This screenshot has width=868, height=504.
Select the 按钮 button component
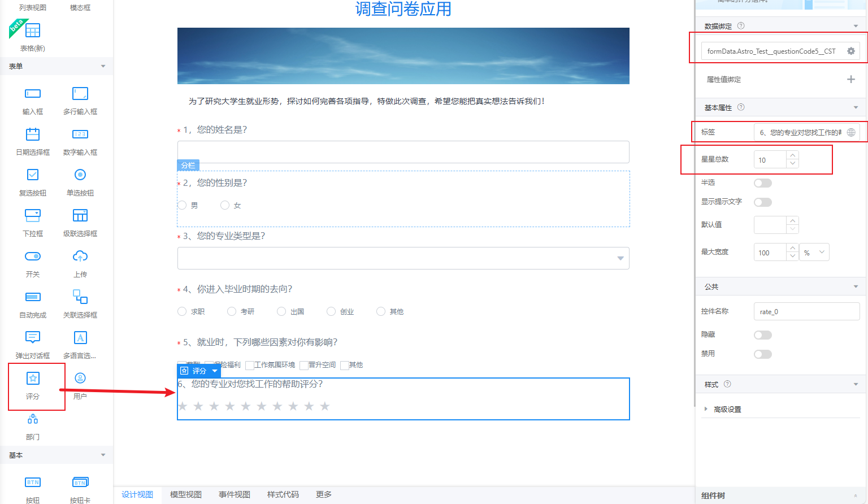click(33, 483)
